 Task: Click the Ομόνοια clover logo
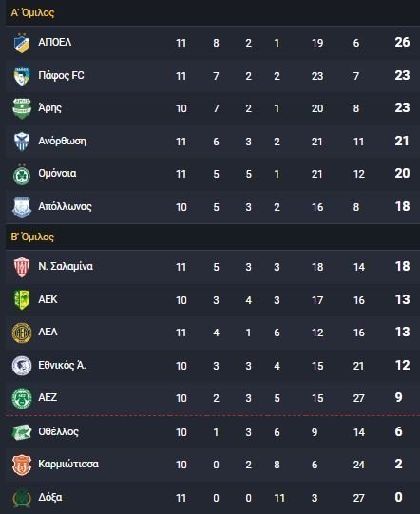[22, 175]
